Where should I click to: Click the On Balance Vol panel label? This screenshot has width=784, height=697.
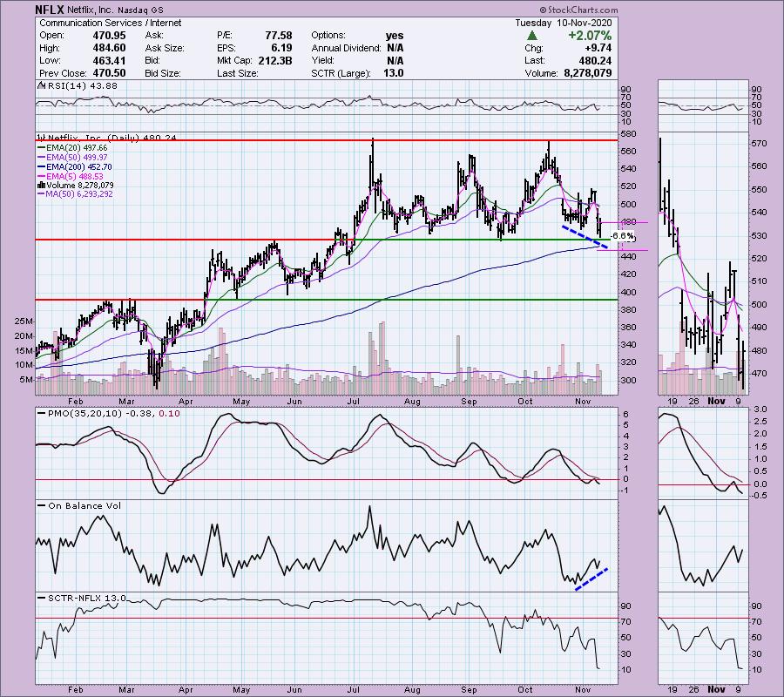point(84,505)
